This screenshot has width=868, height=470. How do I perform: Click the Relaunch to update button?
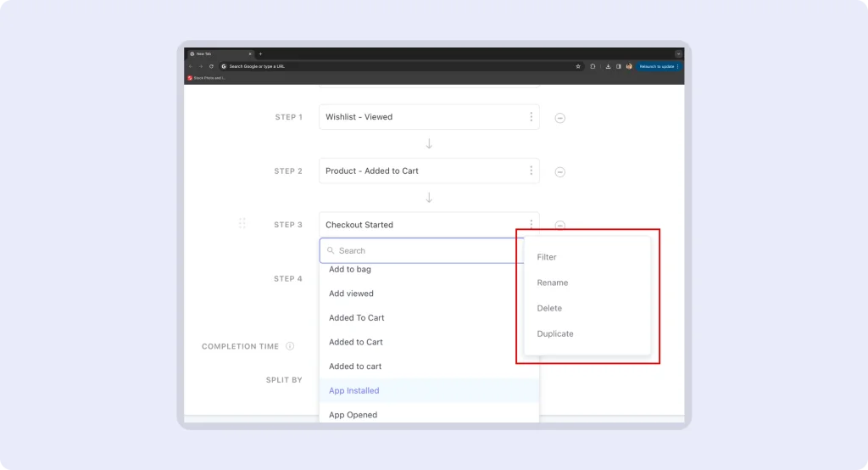click(659, 66)
